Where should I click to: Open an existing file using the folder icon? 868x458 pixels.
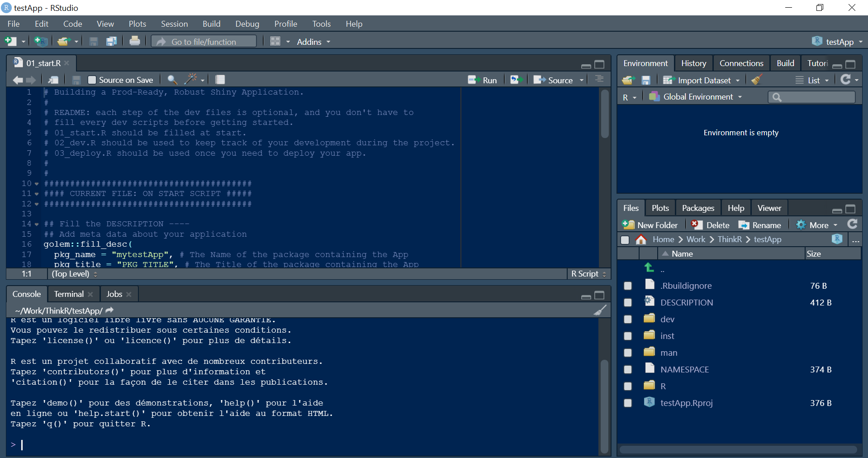pyautogui.click(x=63, y=41)
